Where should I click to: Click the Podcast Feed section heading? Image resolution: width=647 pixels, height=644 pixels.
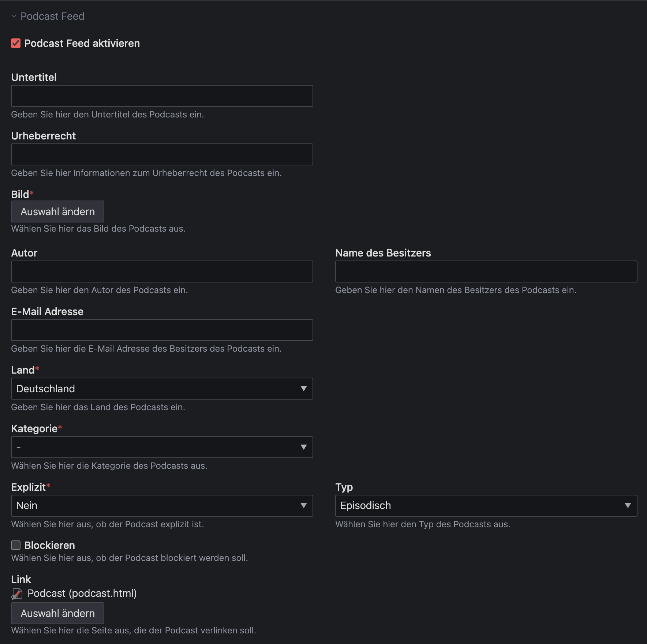(52, 16)
